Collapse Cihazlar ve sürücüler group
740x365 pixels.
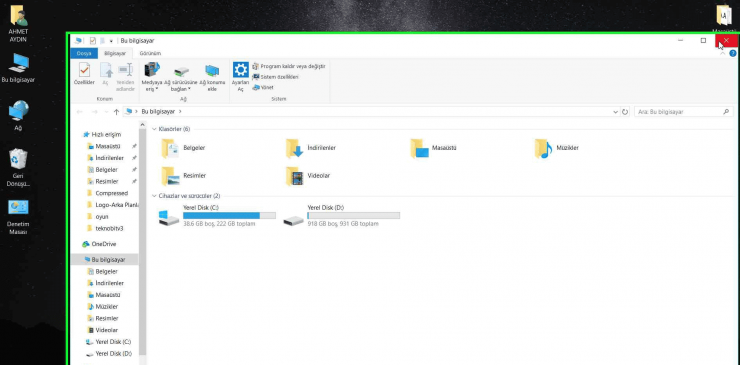click(x=154, y=195)
